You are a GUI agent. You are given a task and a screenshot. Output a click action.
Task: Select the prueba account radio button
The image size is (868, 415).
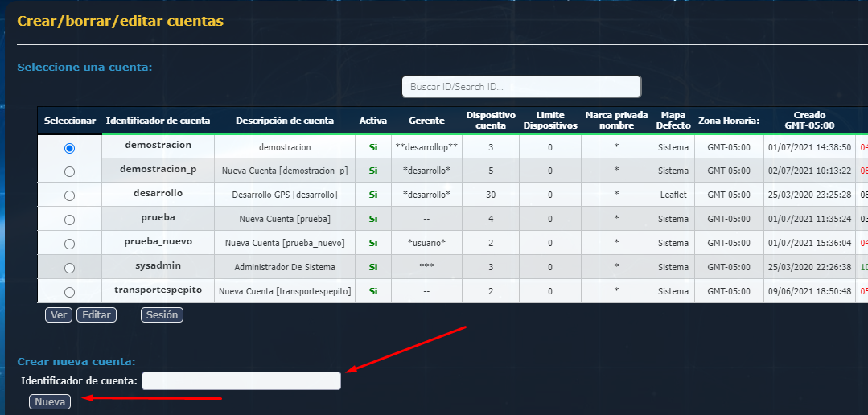69,220
